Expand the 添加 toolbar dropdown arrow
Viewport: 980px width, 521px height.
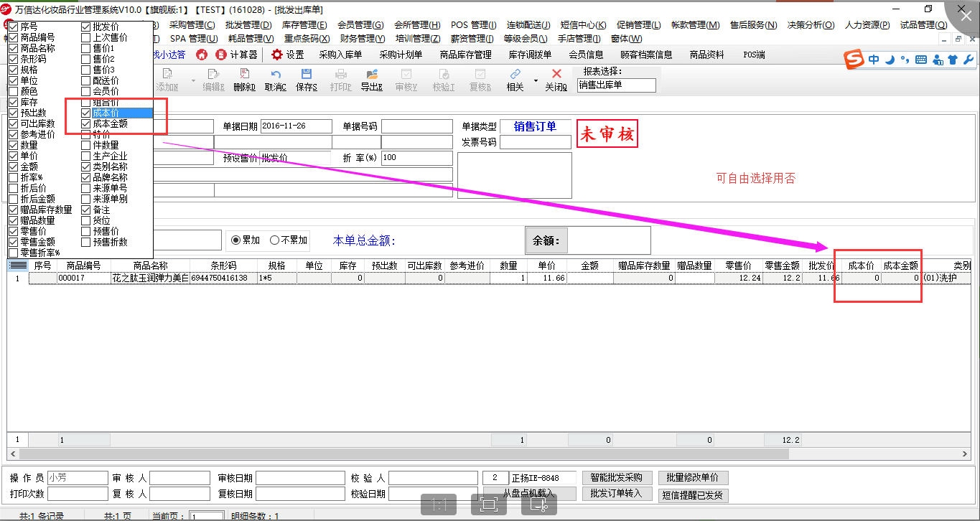pyautogui.click(x=192, y=80)
